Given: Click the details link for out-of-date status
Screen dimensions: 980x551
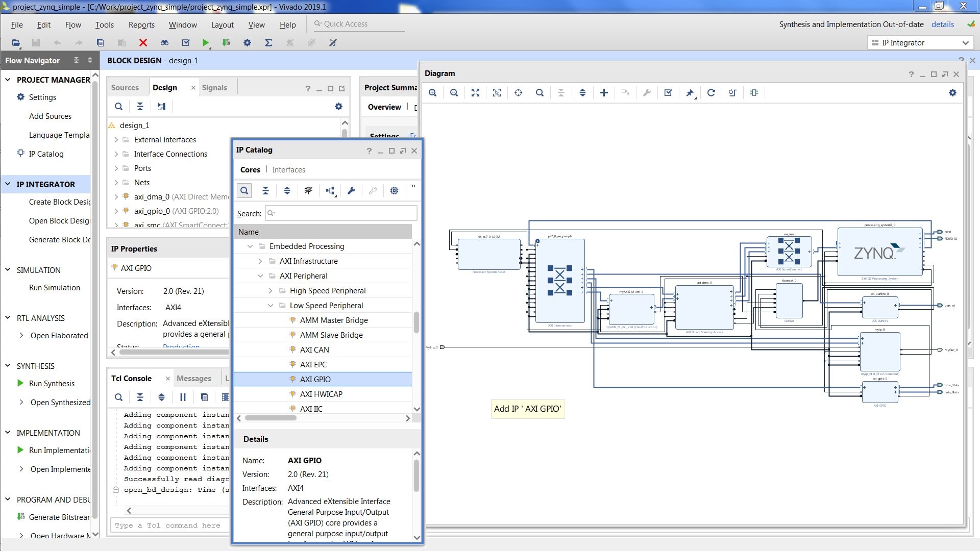Looking at the screenshot, I should 942,24.
